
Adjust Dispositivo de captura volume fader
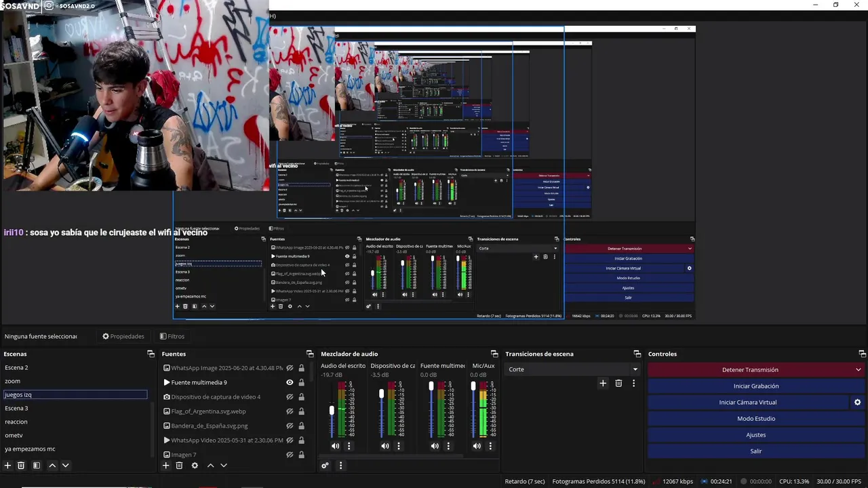click(x=381, y=394)
